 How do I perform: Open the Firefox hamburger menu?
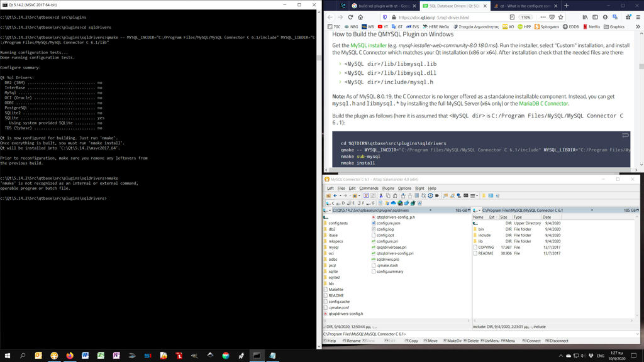tap(638, 17)
